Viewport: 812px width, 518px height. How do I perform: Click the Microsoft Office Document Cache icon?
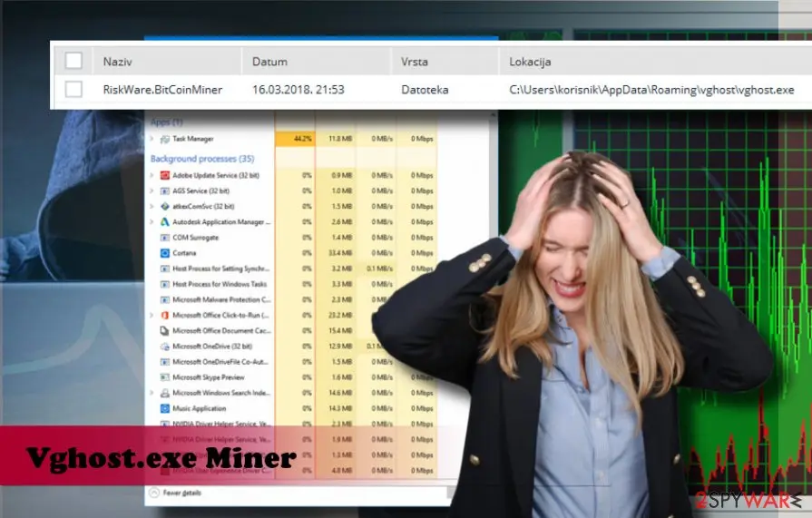[165, 330]
